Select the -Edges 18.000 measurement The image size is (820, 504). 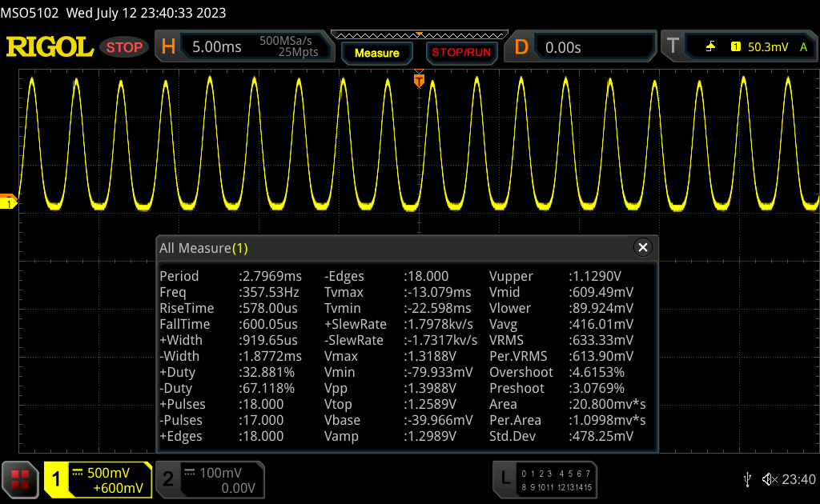[x=387, y=276]
